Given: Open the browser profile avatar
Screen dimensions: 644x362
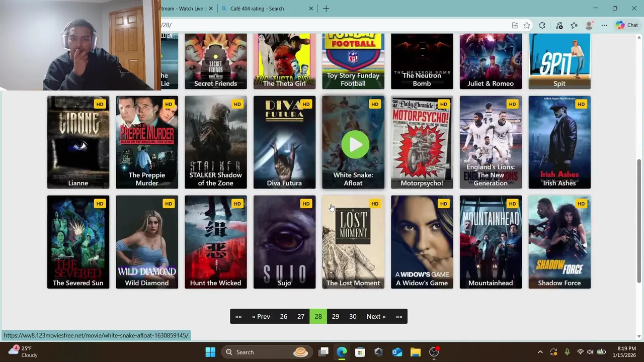Looking at the screenshot, I should click(589, 25).
